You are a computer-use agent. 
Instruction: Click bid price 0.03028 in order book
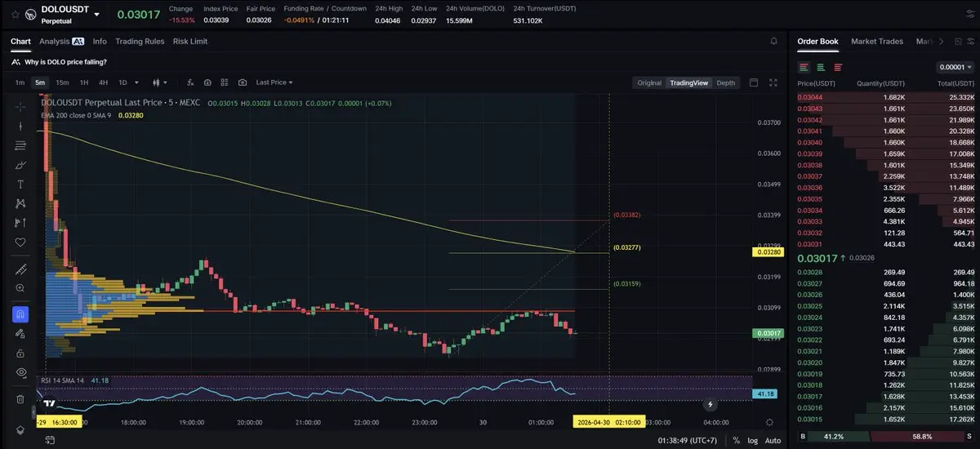809,272
